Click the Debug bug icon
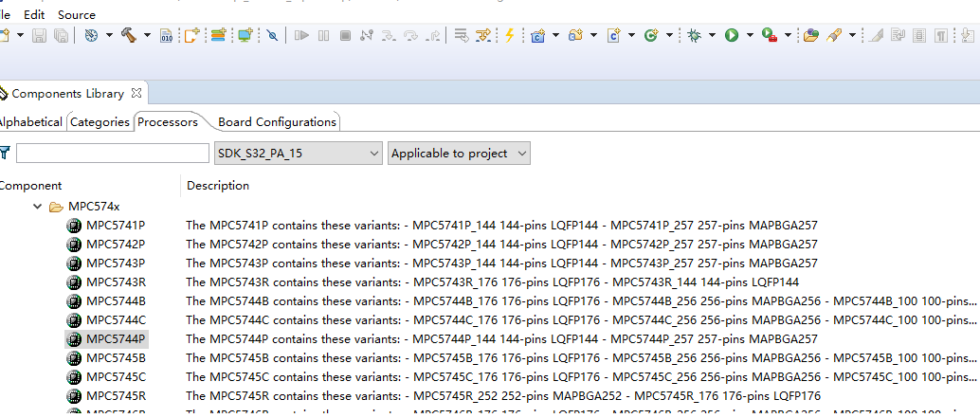This screenshot has height=418, width=980. 694,36
